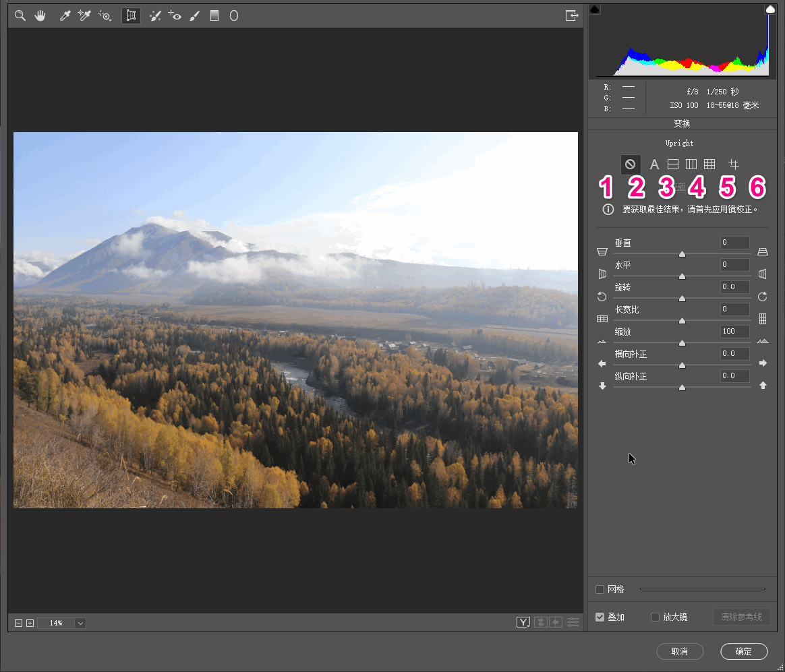
Task: Click the 清除参考线 button
Action: click(741, 617)
